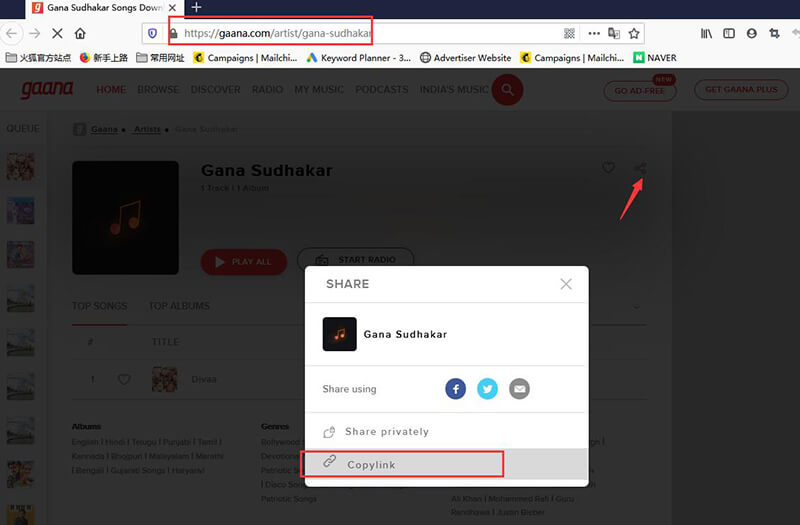800x525 pixels.
Task: Click the padlock site info icon
Action: pyautogui.click(x=173, y=34)
